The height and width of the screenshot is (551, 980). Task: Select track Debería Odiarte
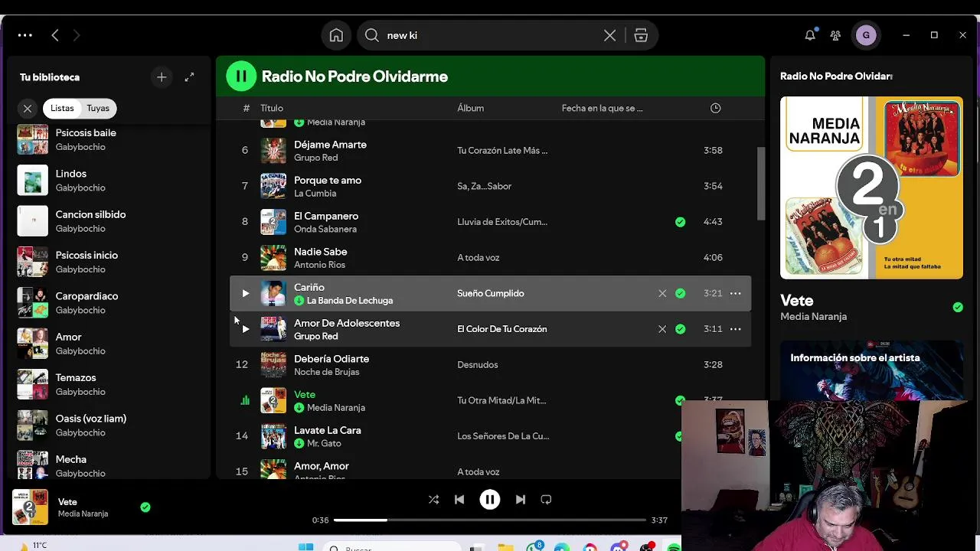(490, 364)
